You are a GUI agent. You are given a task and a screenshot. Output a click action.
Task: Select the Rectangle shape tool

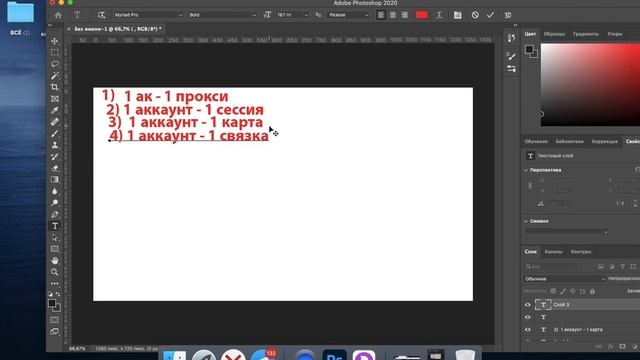point(54,249)
